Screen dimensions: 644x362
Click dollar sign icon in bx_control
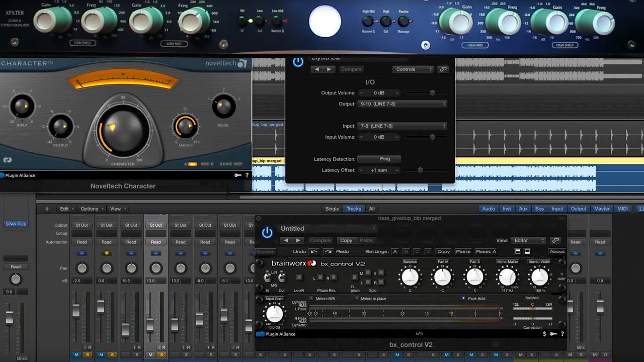click(x=544, y=334)
